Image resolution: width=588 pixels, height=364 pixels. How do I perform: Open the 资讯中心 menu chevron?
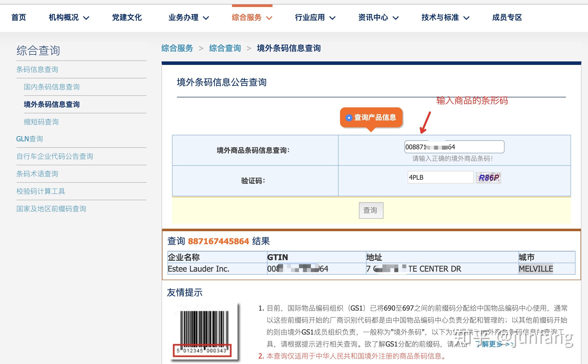coord(395,18)
